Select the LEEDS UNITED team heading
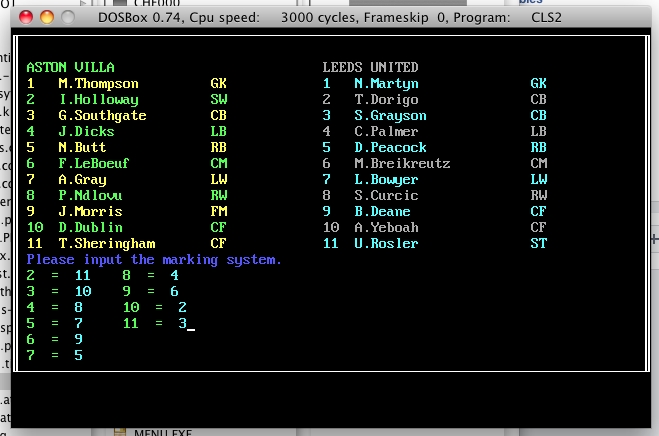659x436 pixels. pos(370,67)
